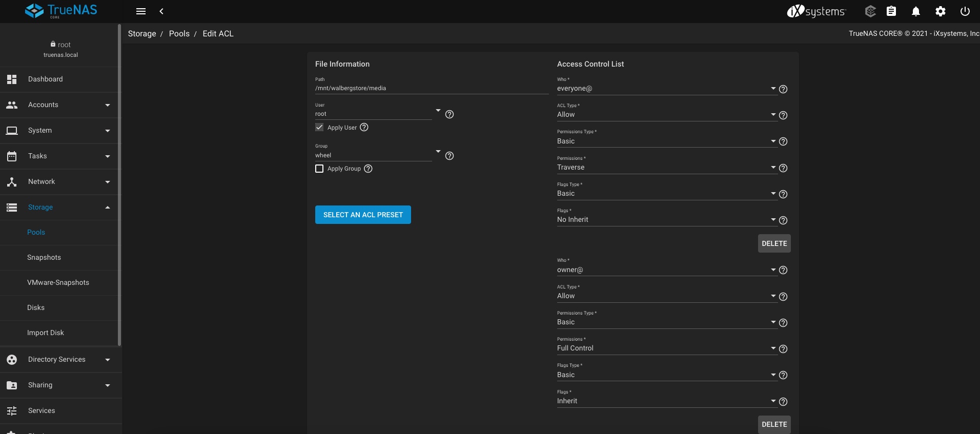Image resolution: width=980 pixels, height=434 pixels.
Task: Show help for owner@ Who field
Action: pos(783,270)
